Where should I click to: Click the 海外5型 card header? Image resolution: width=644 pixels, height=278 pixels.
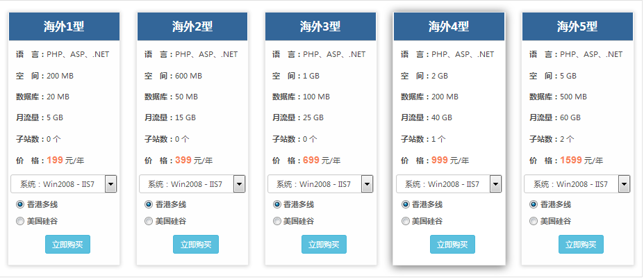click(x=577, y=26)
